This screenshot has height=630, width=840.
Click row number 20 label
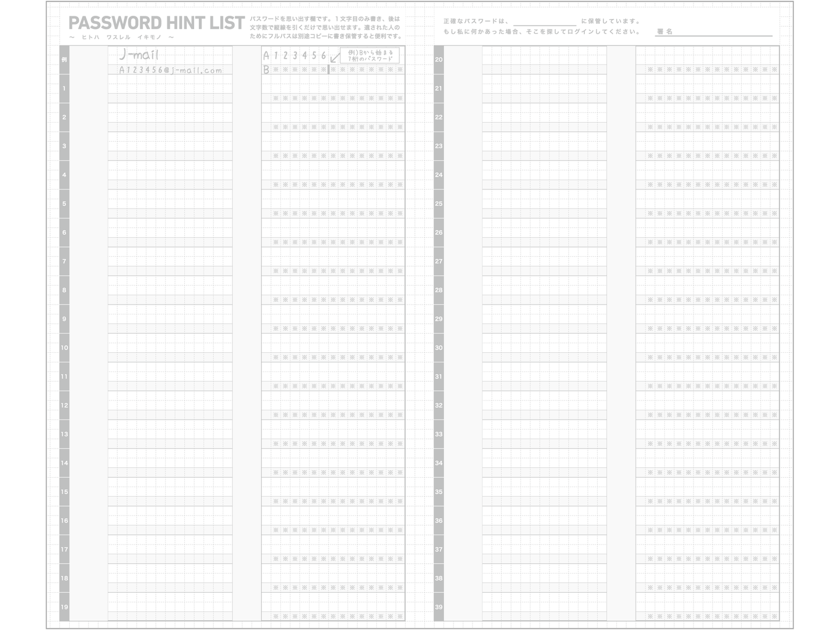click(x=439, y=60)
